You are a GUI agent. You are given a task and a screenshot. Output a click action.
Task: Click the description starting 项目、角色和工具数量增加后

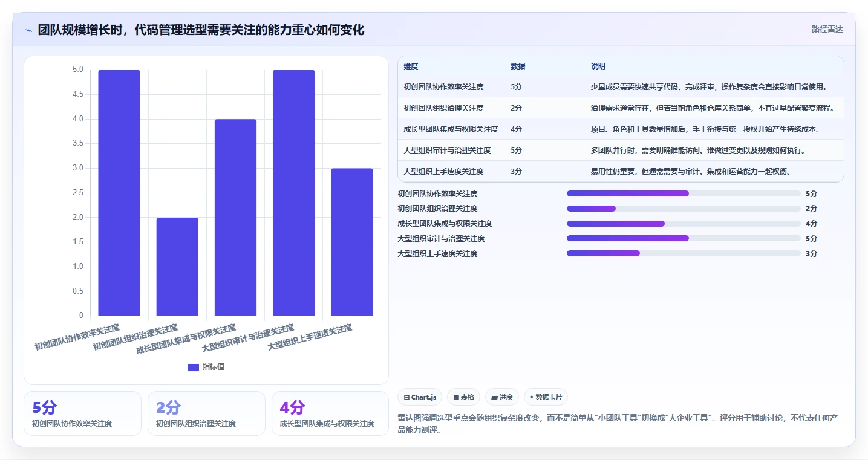pos(705,129)
